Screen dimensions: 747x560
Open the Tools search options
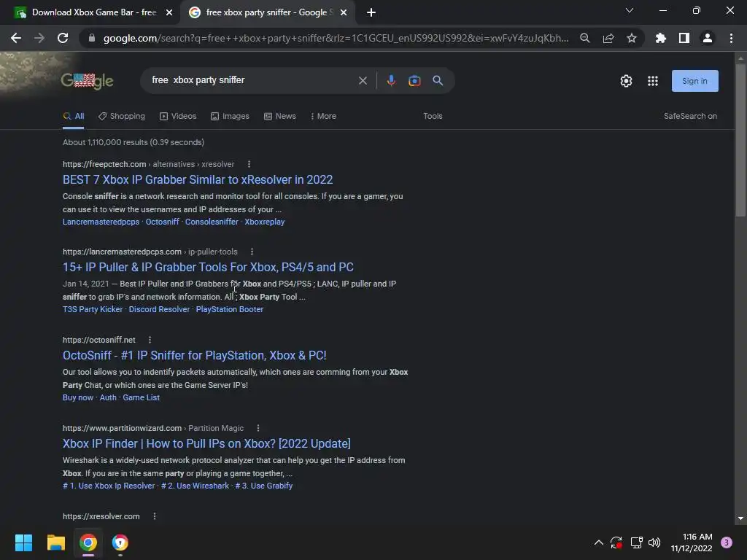tap(433, 116)
